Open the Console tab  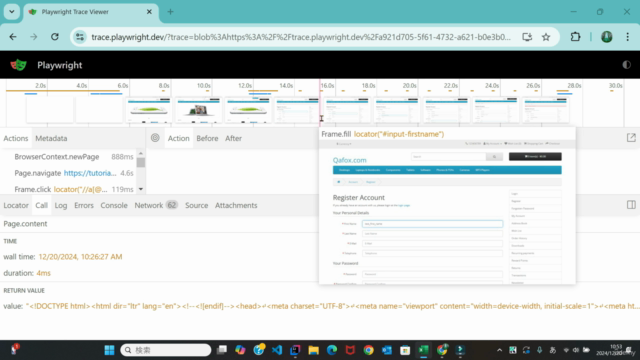[114, 205]
